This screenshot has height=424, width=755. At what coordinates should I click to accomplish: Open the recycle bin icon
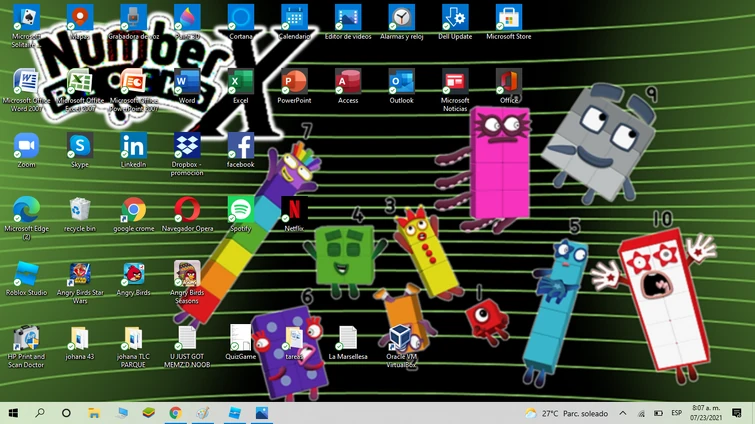coord(80,210)
